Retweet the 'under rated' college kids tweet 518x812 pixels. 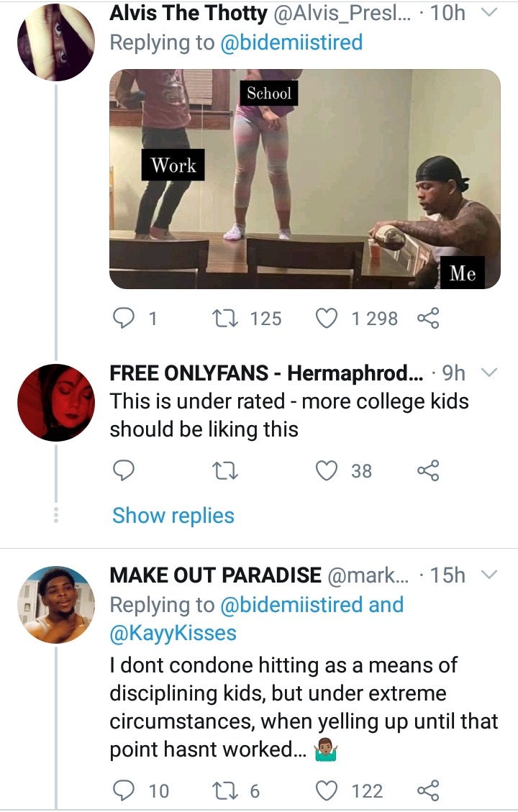(226, 471)
